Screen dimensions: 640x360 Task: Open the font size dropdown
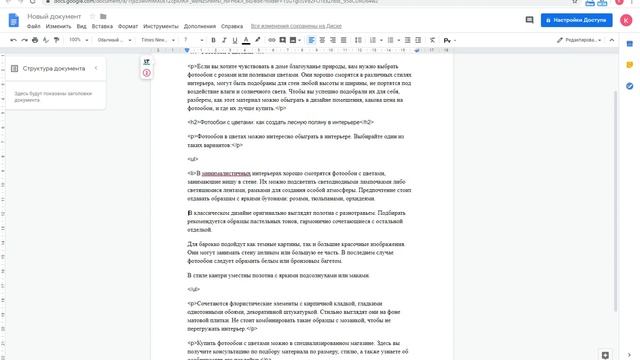(193, 40)
